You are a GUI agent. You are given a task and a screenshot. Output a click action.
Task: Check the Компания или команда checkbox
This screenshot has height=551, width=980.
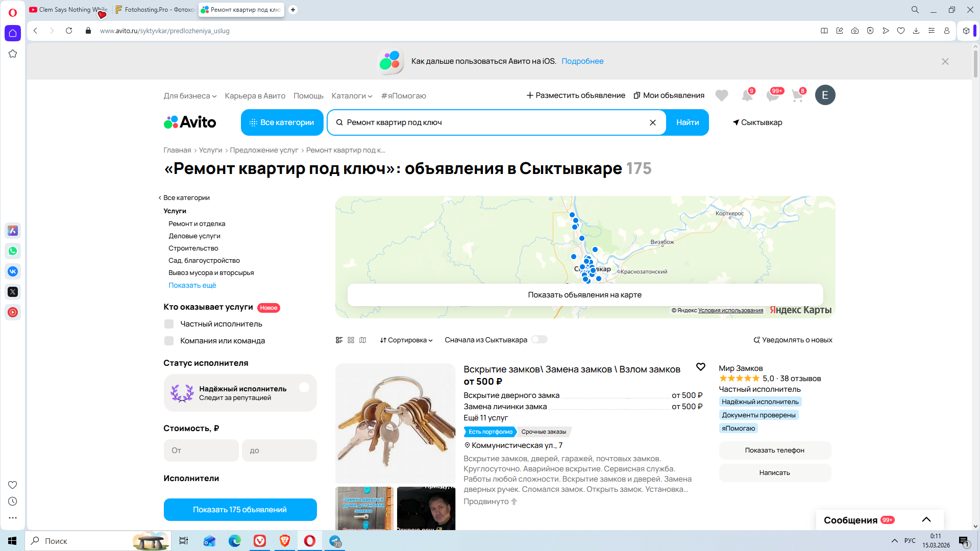tap(169, 341)
